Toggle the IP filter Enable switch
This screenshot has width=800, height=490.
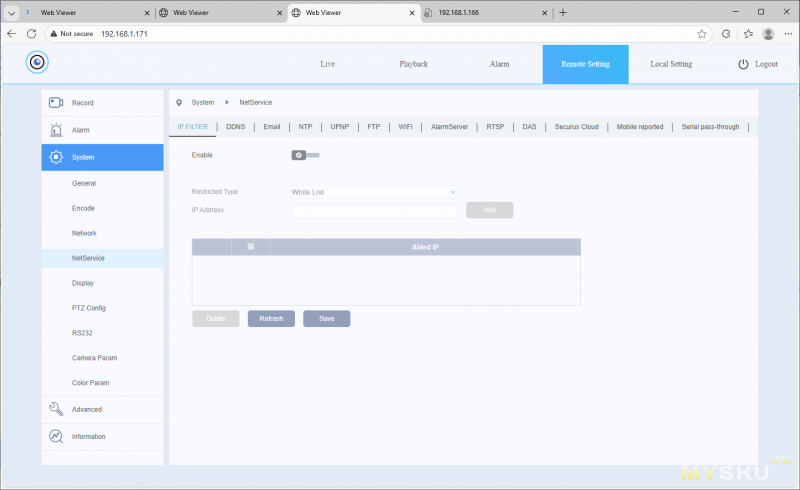pos(305,155)
